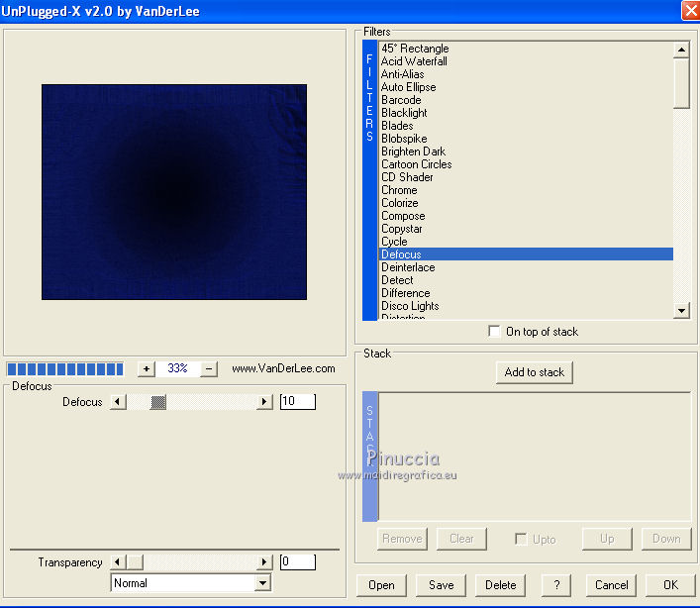Open the Normal blend mode dropdown

coord(262,583)
